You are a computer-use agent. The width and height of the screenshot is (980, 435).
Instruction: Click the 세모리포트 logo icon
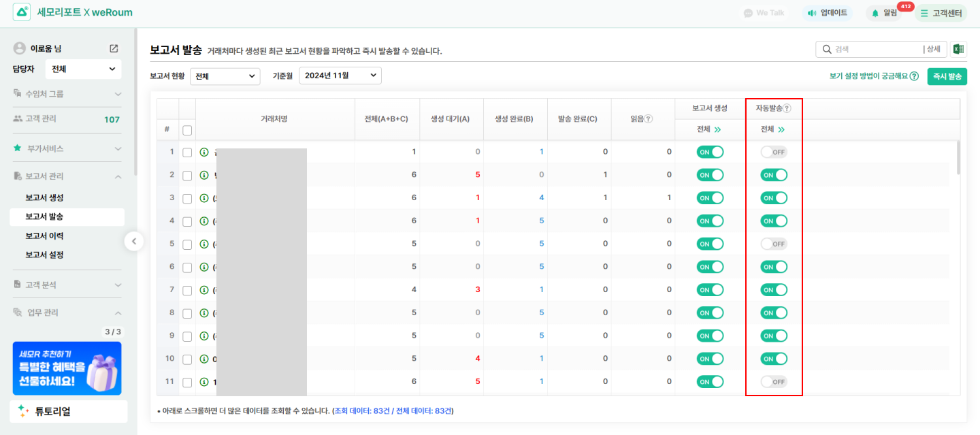22,12
